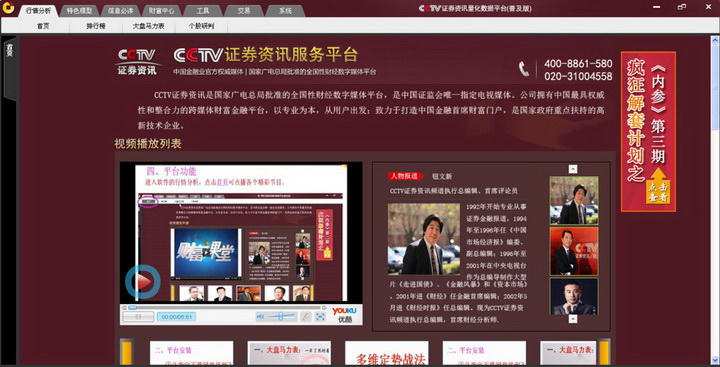Click the 首页 hyperlink in the video slide
This screenshot has height=367, width=720.
coord(222,182)
